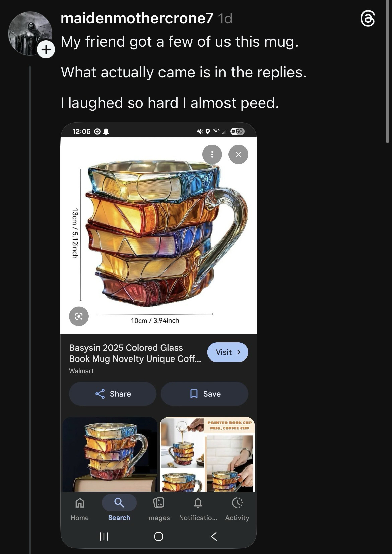Open the Activity tab
This screenshot has height=554, width=392.
[x=237, y=508]
